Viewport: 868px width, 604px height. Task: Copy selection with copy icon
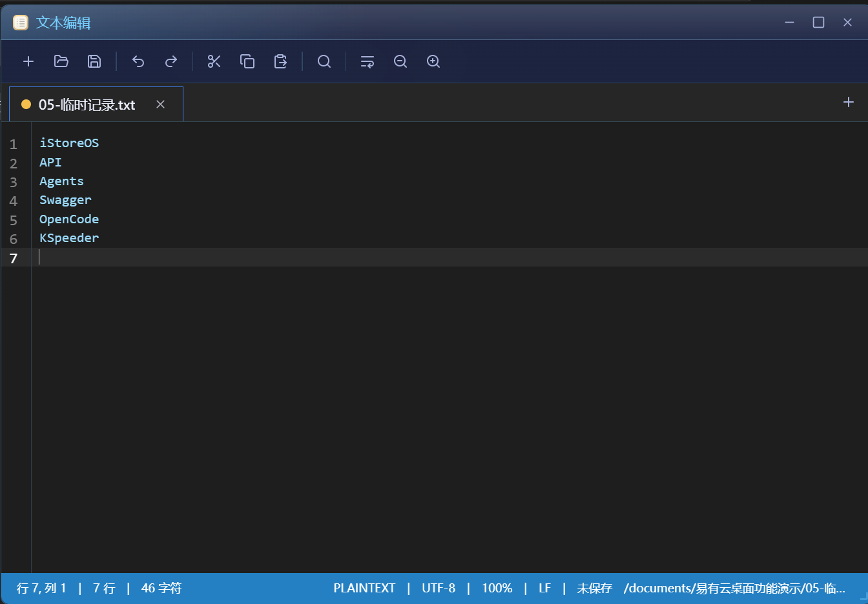(x=247, y=61)
